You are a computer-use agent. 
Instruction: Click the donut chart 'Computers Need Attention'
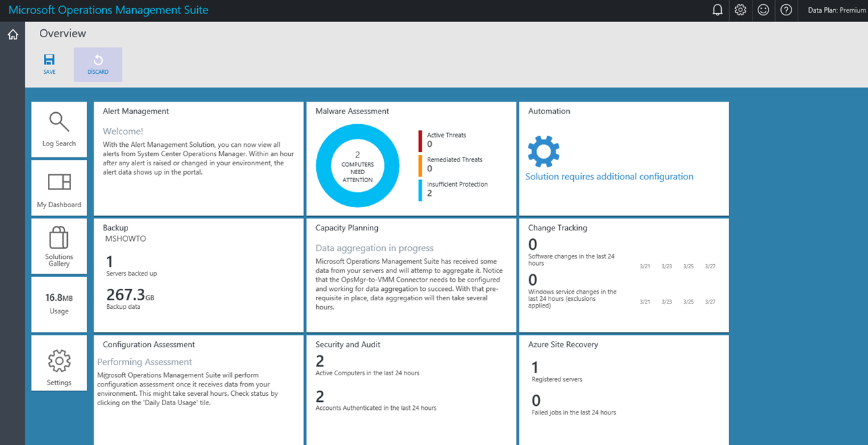pyautogui.click(x=357, y=165)
